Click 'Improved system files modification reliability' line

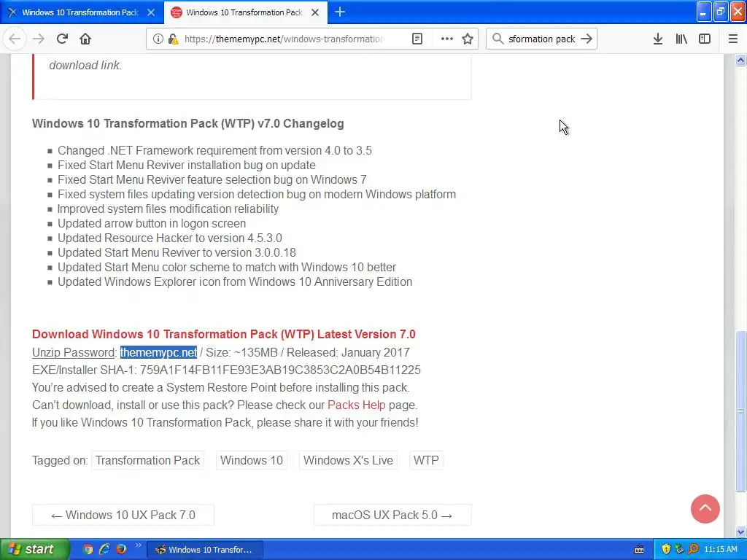pyautogui.click(x=169, y=209)
